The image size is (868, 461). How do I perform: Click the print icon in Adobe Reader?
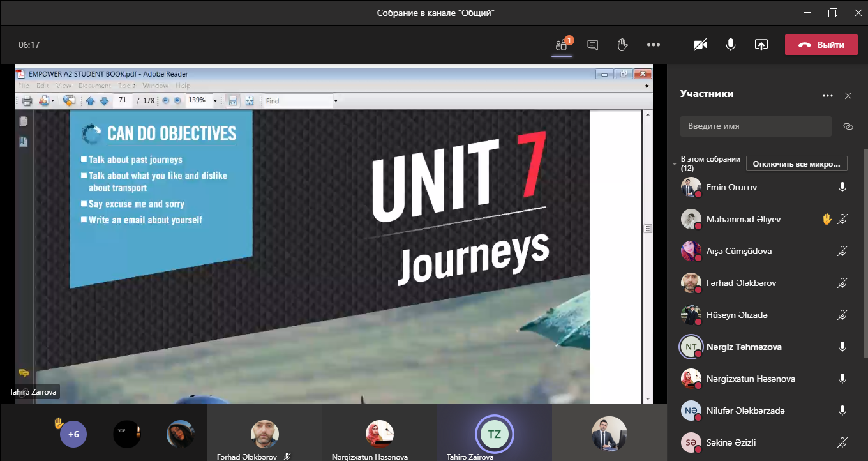pos(27,101)
